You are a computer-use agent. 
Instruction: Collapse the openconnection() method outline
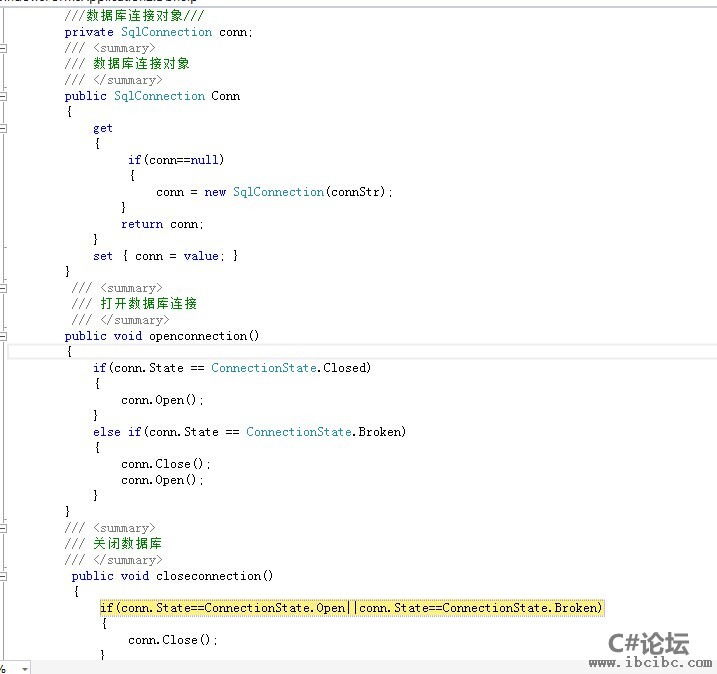click(4, 336)
